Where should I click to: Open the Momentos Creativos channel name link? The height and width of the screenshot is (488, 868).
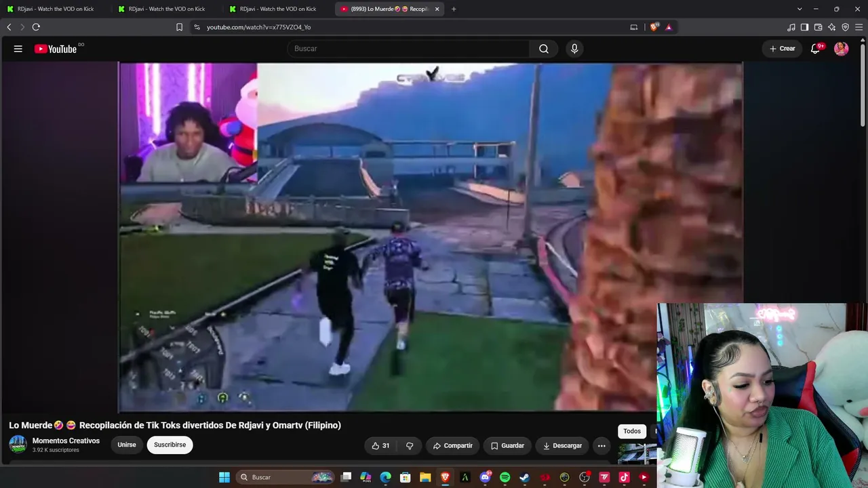[x=66, y=441]
